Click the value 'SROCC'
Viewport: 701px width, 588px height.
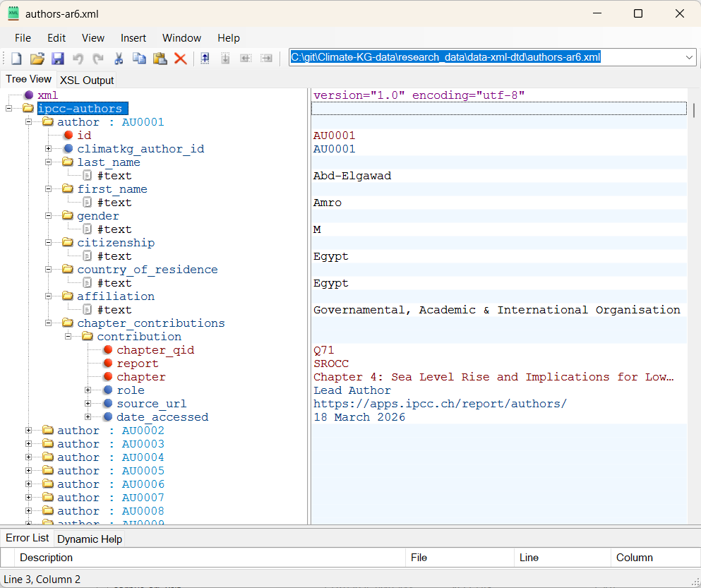(331, 363)
